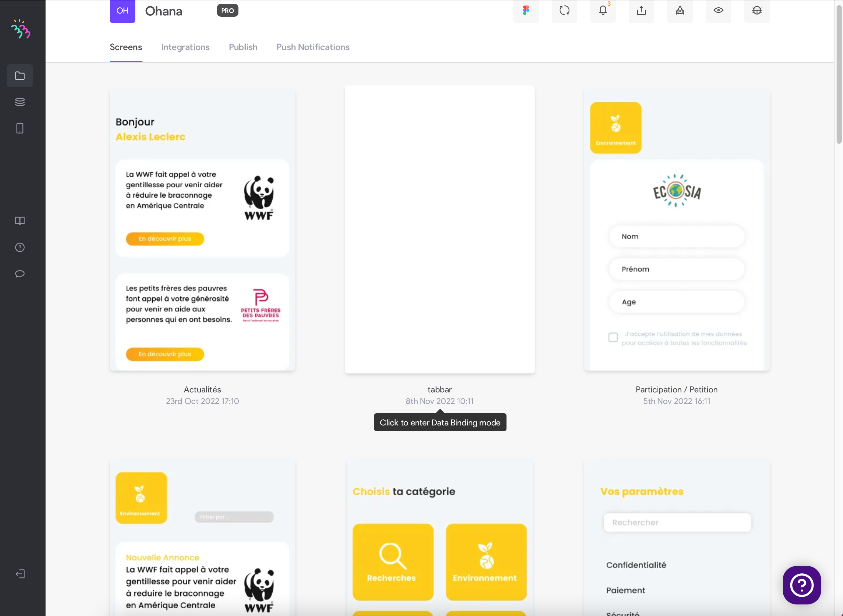Open the mobile device icon in sidebar
843x616 pixels.
point(20,128)
